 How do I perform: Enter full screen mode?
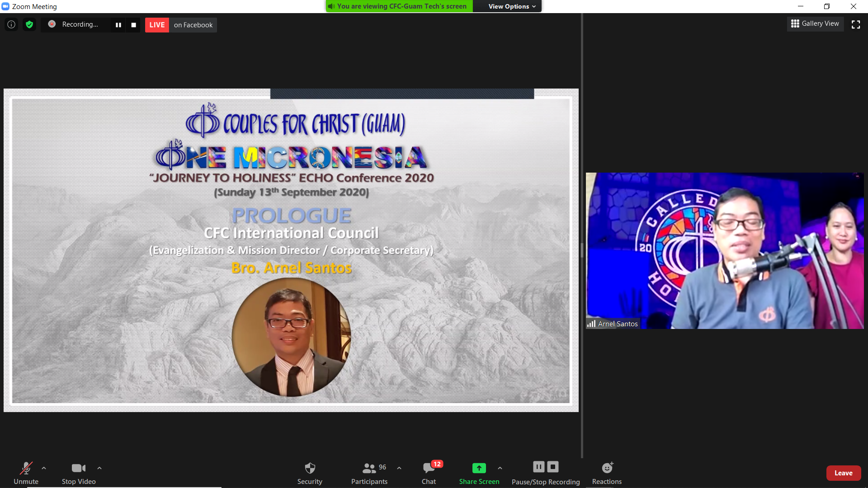click(x=856, y=24)
